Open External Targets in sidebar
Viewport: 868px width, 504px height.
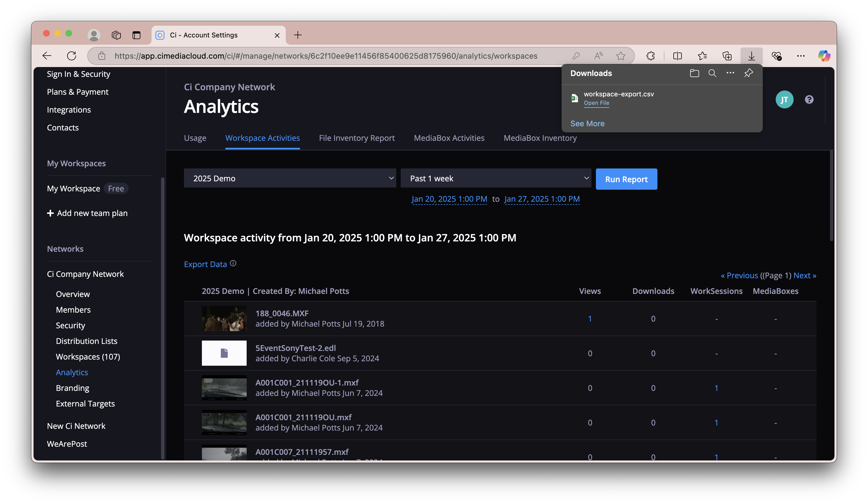pos(85,403)
